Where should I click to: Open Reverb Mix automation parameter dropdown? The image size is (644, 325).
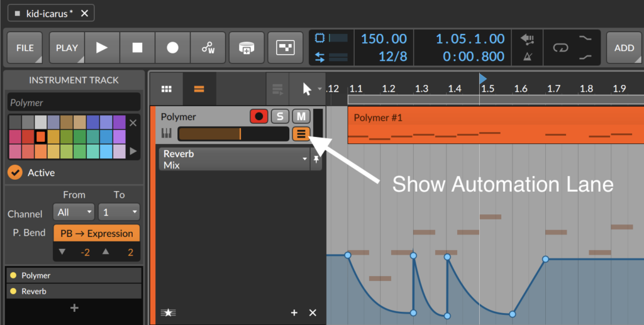click(235, 159)
